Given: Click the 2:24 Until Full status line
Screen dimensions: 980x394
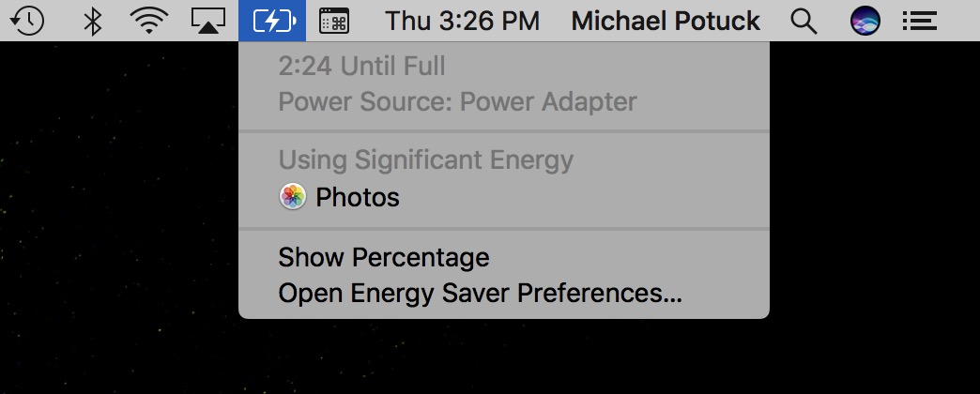Looking at the screenshot, I should coord(361,67).
